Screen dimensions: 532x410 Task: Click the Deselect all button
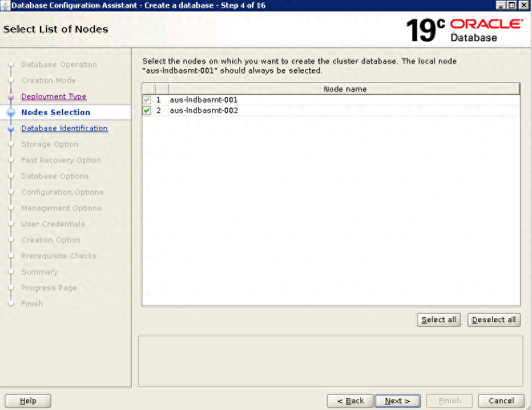click(493, 320)
